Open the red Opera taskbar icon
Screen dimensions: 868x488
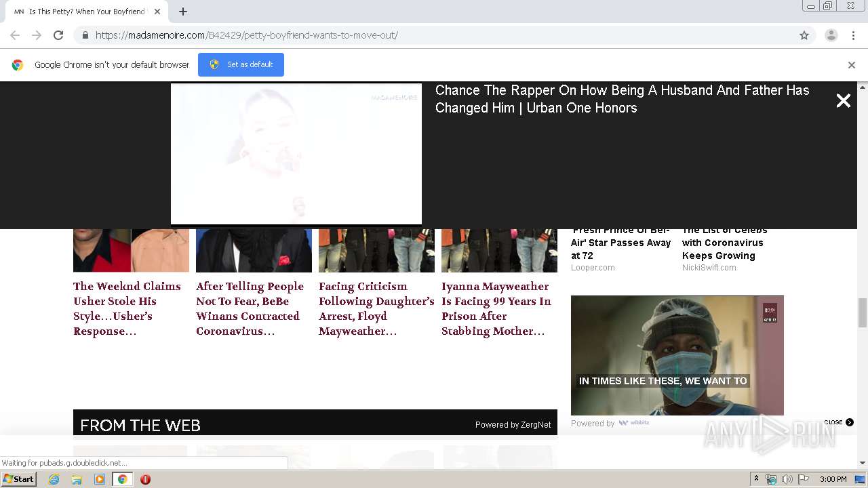coord(145,479)
